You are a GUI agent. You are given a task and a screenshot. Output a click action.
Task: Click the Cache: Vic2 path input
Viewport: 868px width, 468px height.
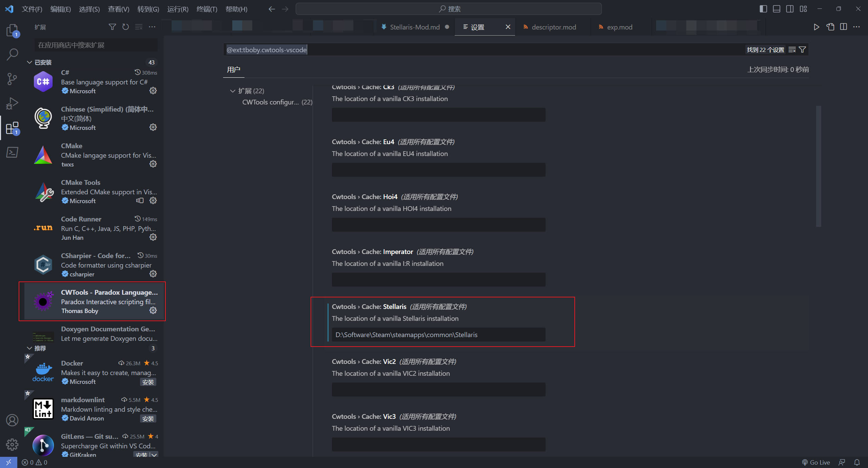[x=438, y=389]
